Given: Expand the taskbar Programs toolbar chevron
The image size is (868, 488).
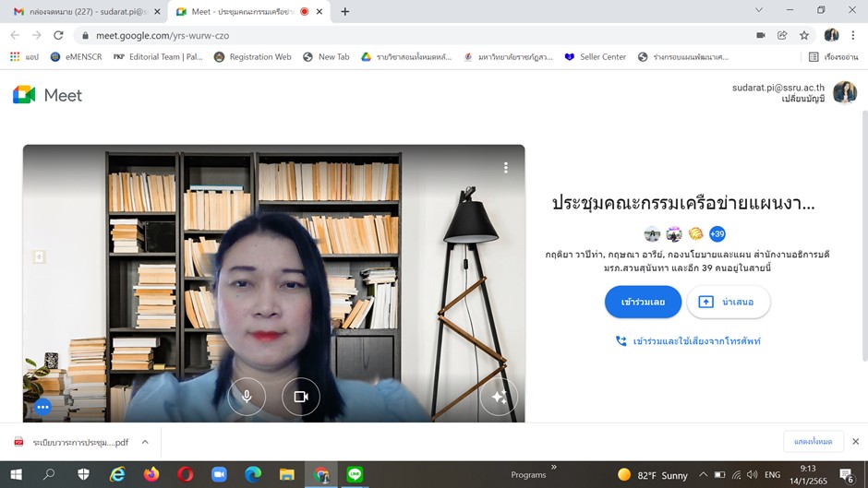Looking at the screenshot, I should point(554,468).
